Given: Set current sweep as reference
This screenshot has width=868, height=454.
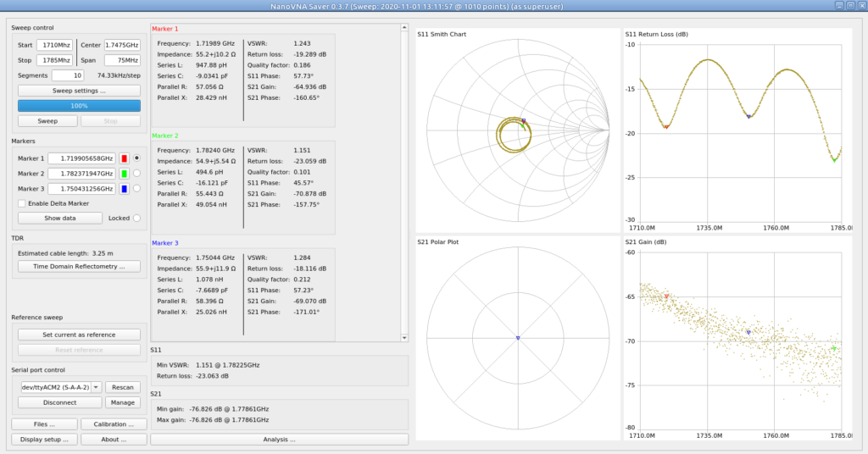Looking at the screenshot, I should pyautogui.click(x=79, y=335).
